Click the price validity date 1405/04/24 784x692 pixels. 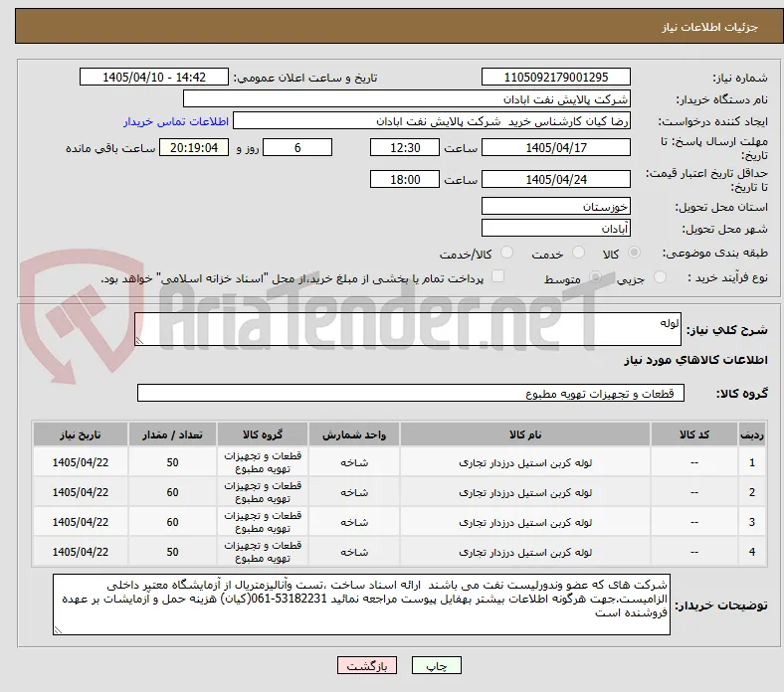[x=555, y=179]
